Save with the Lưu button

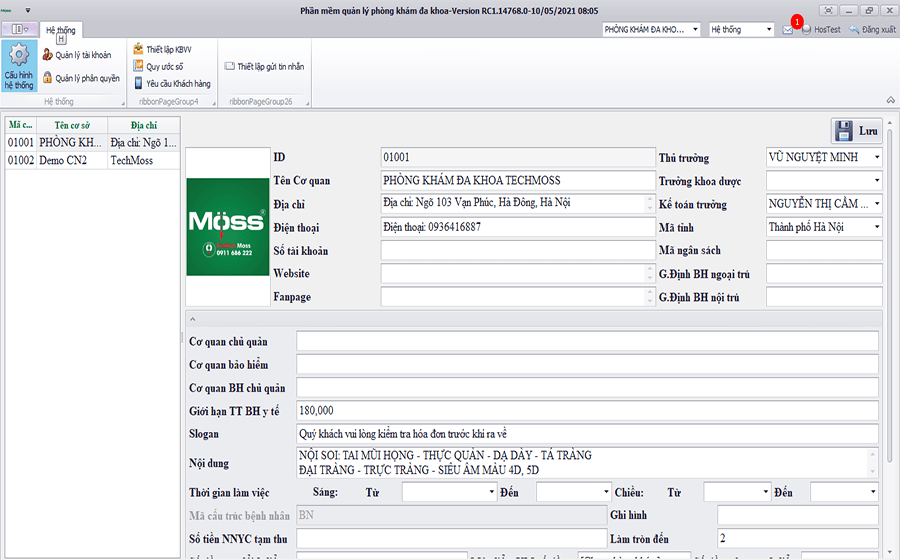[856, 131]
